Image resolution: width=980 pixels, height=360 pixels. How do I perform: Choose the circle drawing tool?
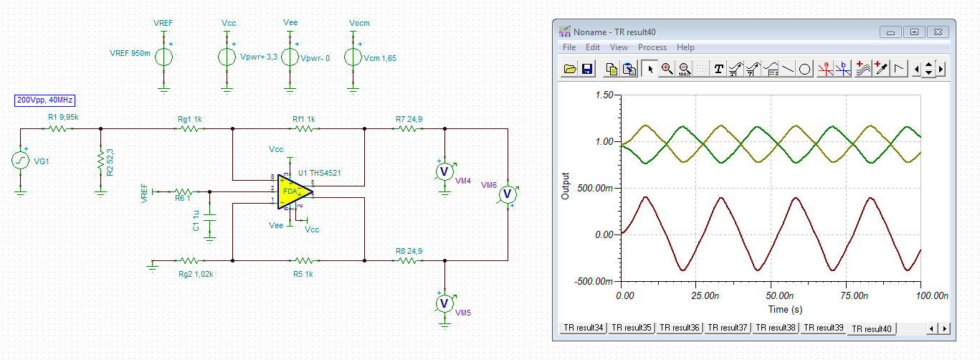pos(804,69)
